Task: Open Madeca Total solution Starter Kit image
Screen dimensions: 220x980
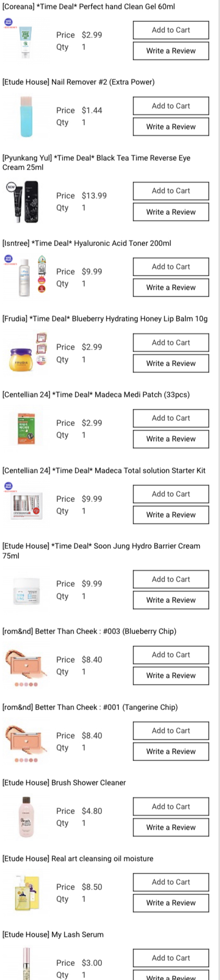Action: tap(26, 505)
